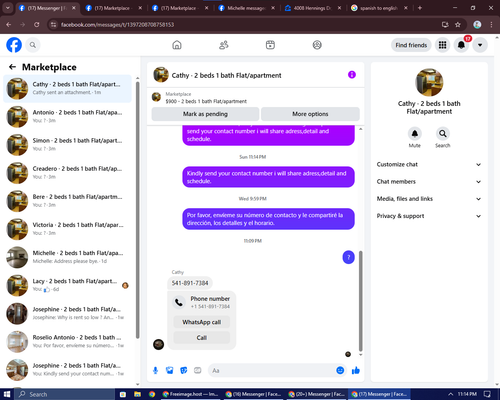Open the Reels/Video icon in top navigation
The width and height of the screenshot is (500, 400).
[270, 45]
